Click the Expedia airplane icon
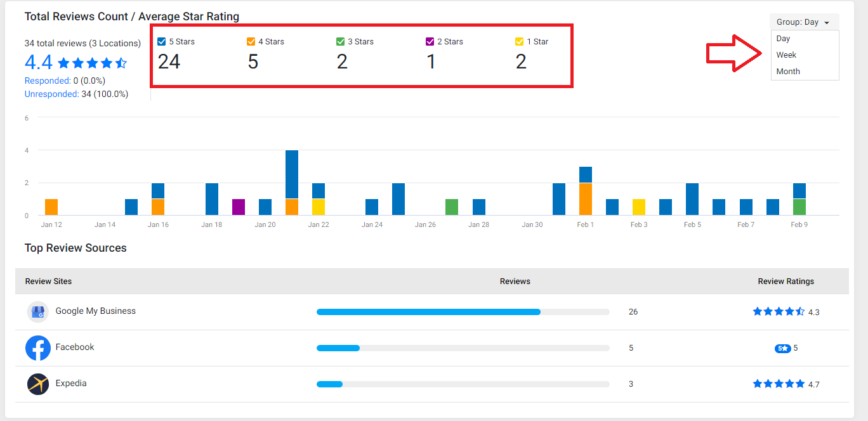This screenshot has width=868, height=421. (38, 384)
